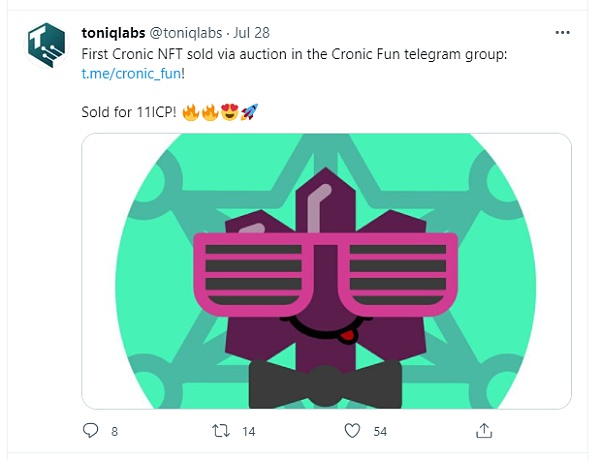Click the first fire emoji
Image resolution: width=600 pixels, height=460 pixels.
189,111
